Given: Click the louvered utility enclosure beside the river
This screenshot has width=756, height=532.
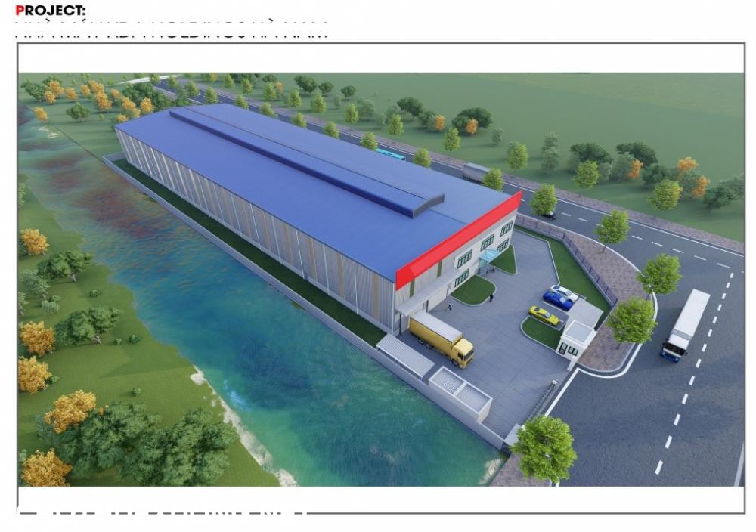Looking at the screenshot, I should point(460,391).
